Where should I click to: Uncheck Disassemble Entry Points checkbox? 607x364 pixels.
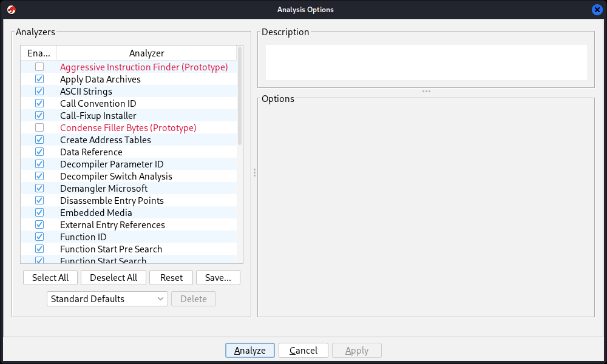[39, 200]
